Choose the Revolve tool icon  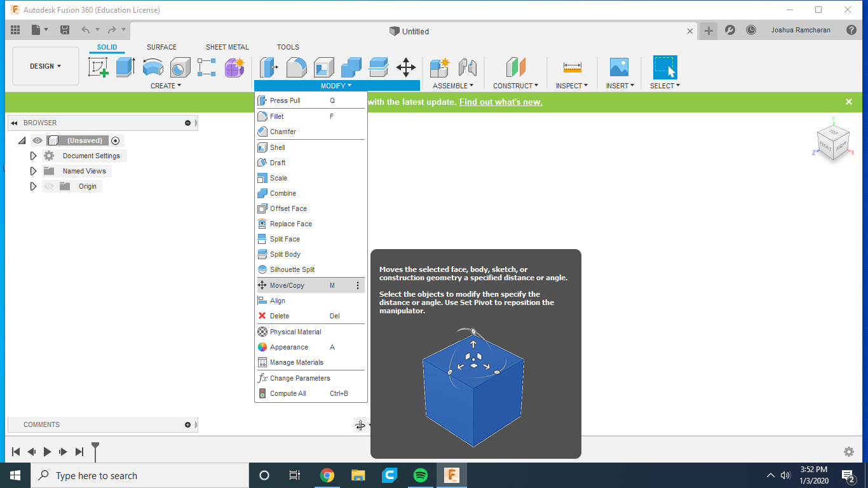153,67
